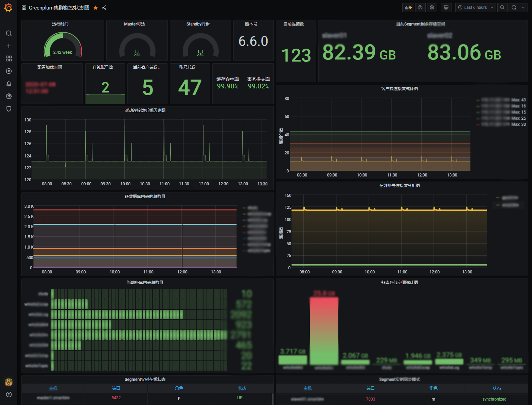The image size is (532, 405).
Task: Open the 活动连接数折线历史图 panel title menu
Action: [x=145, y=111]
